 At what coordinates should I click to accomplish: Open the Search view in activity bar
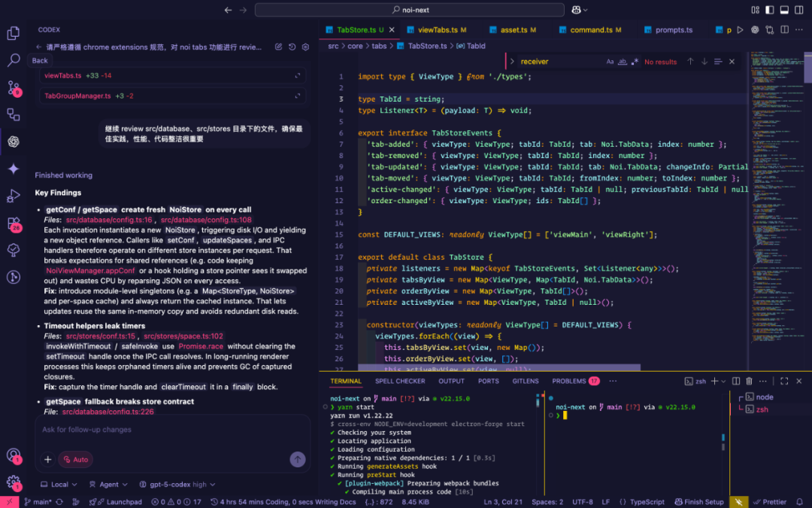(x=14, y=60)
